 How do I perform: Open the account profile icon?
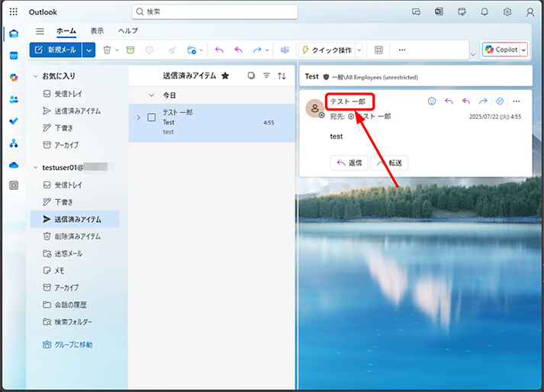pos(530,12)
